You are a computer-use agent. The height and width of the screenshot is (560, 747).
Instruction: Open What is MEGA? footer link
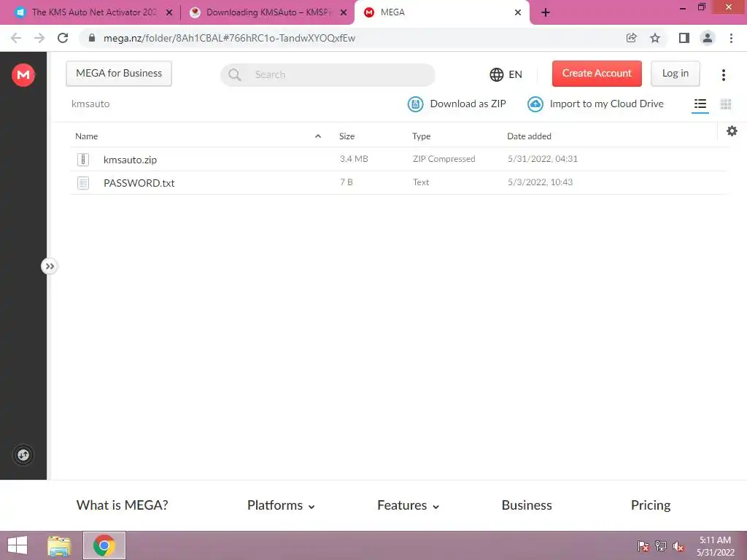click(x=122, y=505)
